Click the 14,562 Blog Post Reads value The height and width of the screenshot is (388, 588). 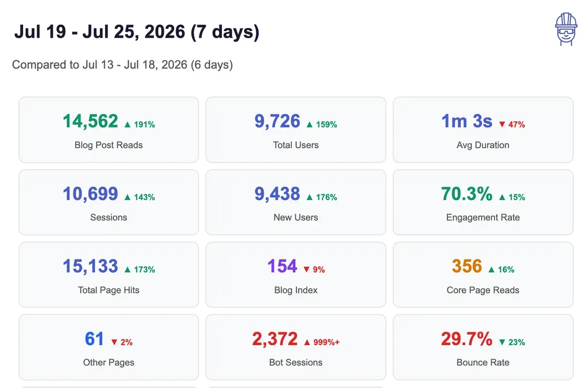90,121
